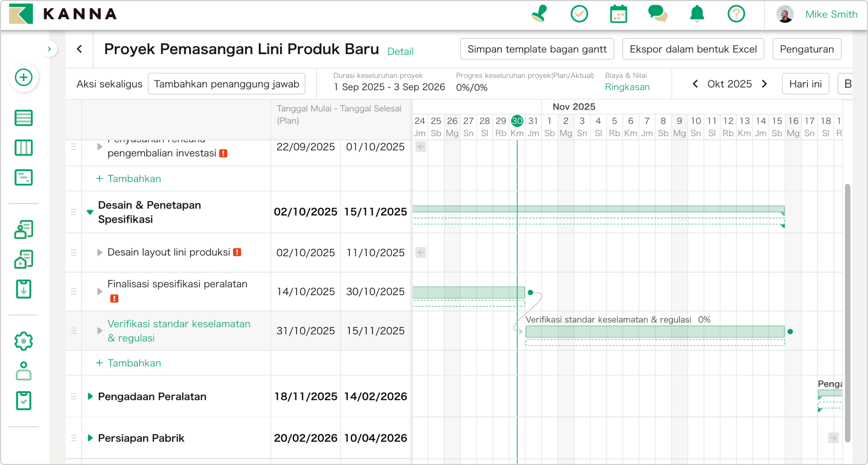
Task: Click the plus create button in the sidebar
Action: [x=23, y=78]
